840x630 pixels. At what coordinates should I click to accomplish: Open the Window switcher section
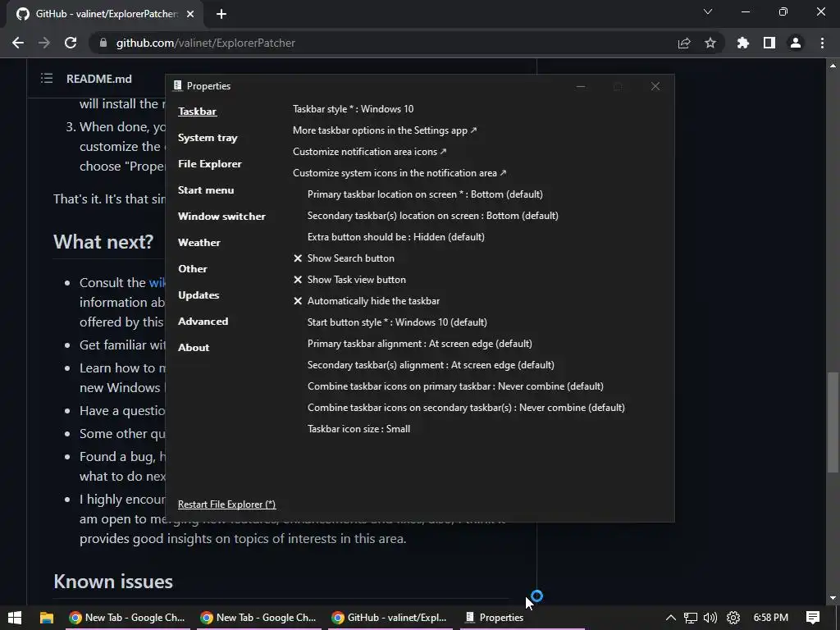[x=221, y=217]
